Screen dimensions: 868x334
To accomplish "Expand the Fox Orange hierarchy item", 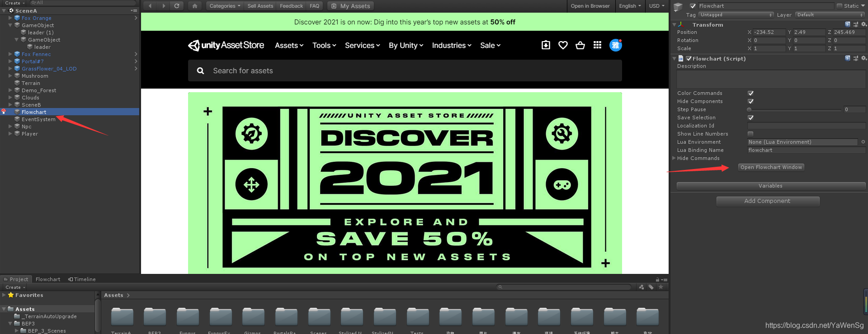I will coord(10,18).
